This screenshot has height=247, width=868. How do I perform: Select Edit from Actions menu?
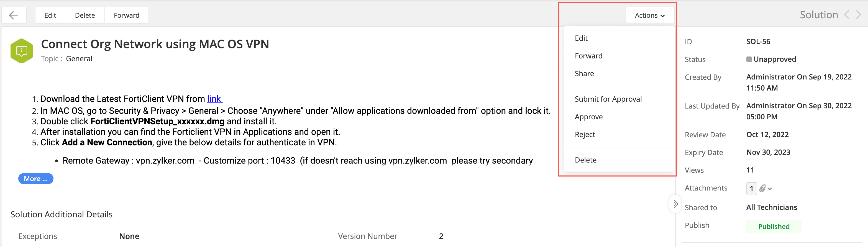click(x=581, y=38)
